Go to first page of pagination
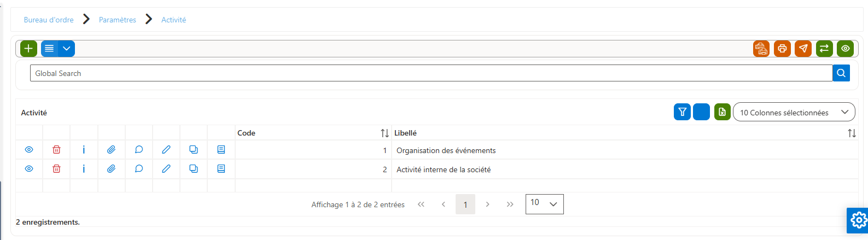 click(421, 204)
